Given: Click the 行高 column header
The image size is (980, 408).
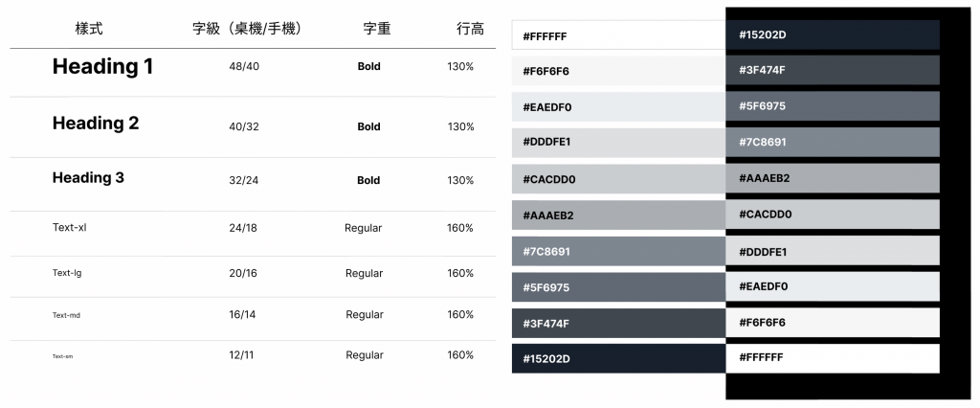Looking at the screenshot, I should click(470, 29).
